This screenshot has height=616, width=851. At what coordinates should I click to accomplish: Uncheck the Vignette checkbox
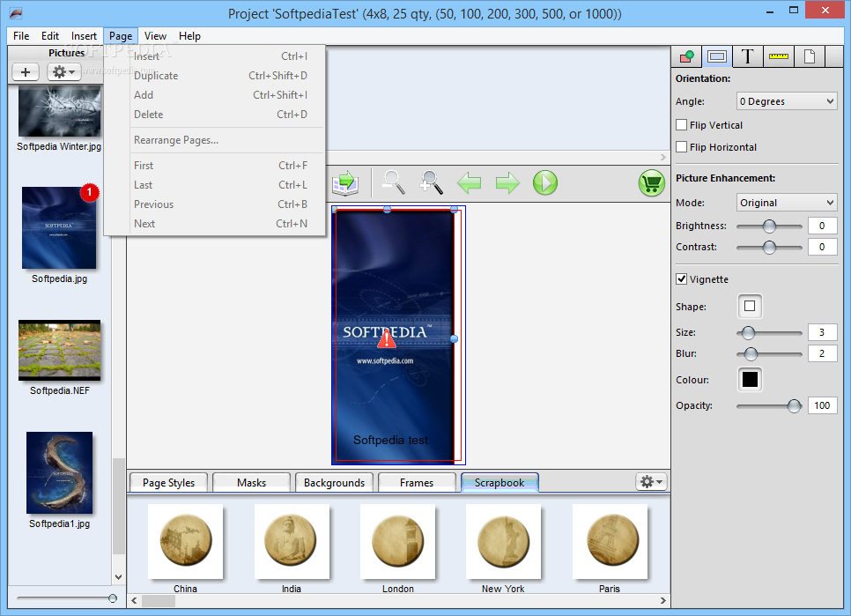pyautogui.click(x=682, y=279)
